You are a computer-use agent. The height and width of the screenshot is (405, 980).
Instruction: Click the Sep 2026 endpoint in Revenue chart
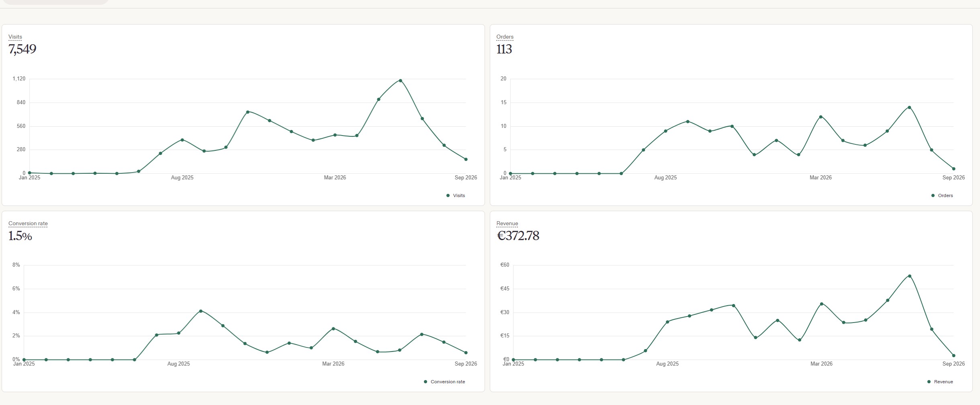tap(953, 356)
